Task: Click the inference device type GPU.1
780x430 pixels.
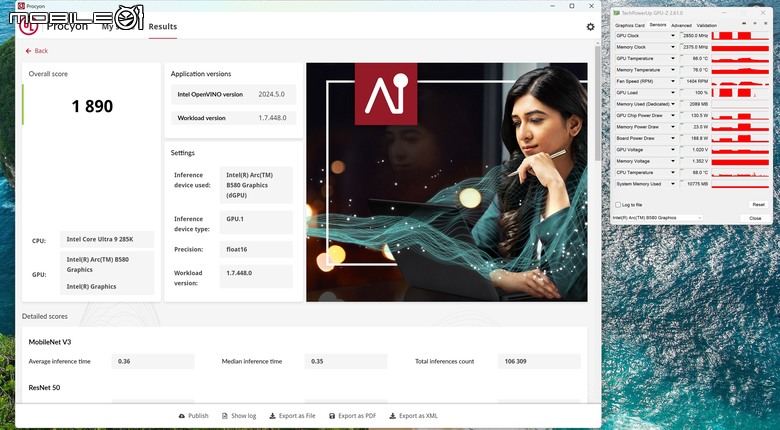Action: (256, 222)
